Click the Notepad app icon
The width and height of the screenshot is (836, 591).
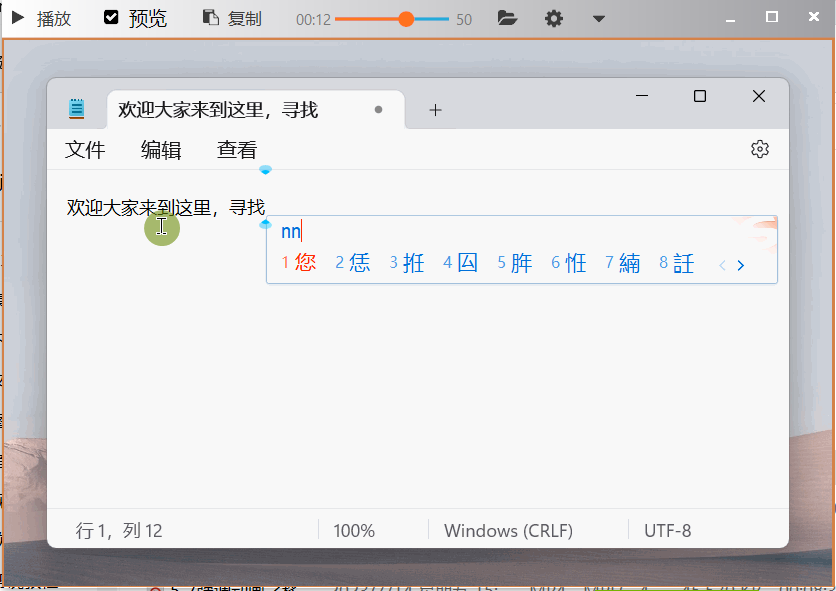(x=76, y=109)
